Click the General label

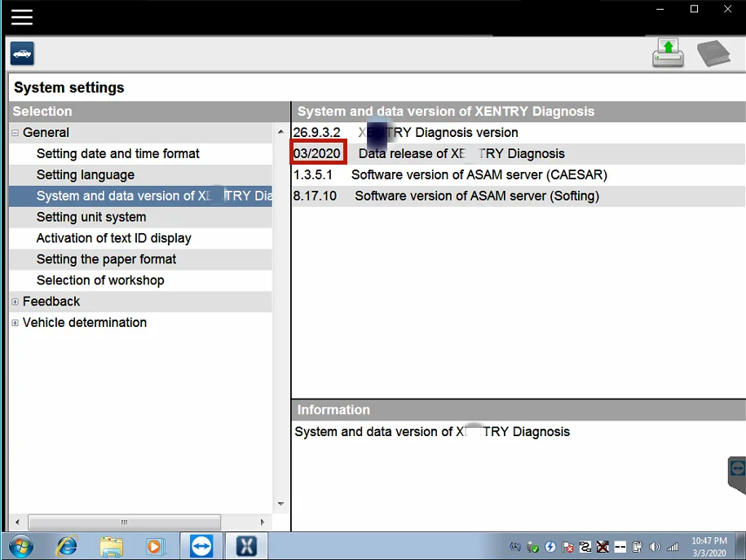pyautogui.click(x=46, y=133)
